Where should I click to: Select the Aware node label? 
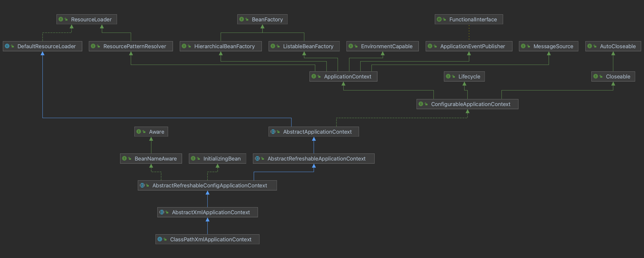pos(157,132)
